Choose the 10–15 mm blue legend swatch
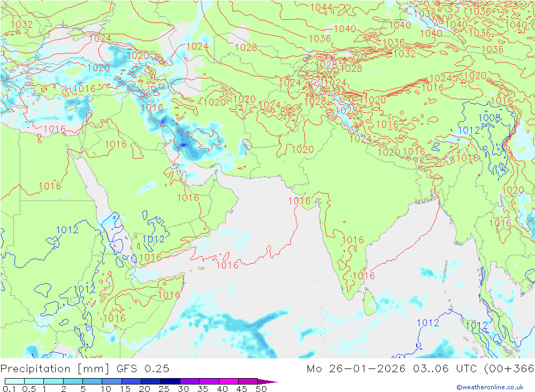Viewport: 535px width, 392px height. click(112, 381)
